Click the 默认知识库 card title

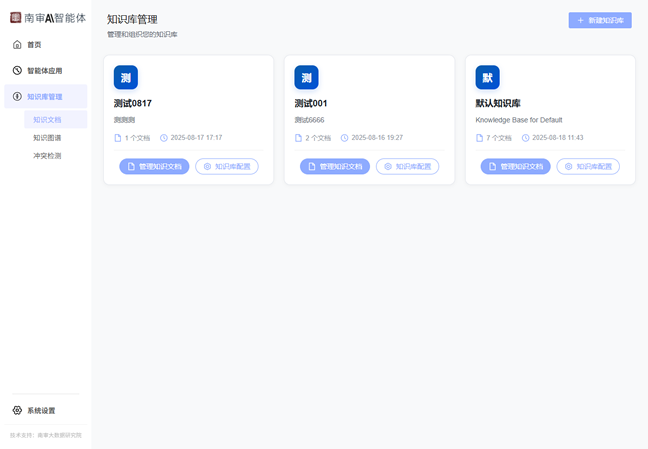point(498,103)
